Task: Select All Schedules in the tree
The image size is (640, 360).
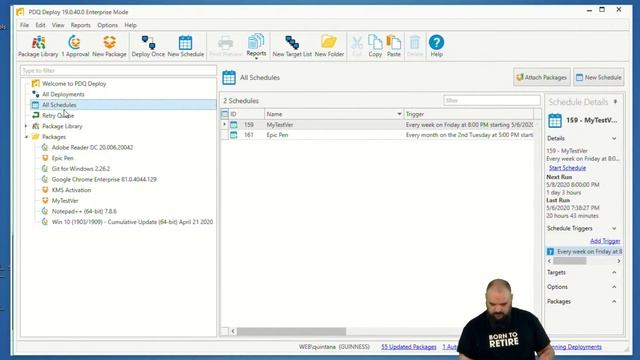Action: tap(59, 105)
